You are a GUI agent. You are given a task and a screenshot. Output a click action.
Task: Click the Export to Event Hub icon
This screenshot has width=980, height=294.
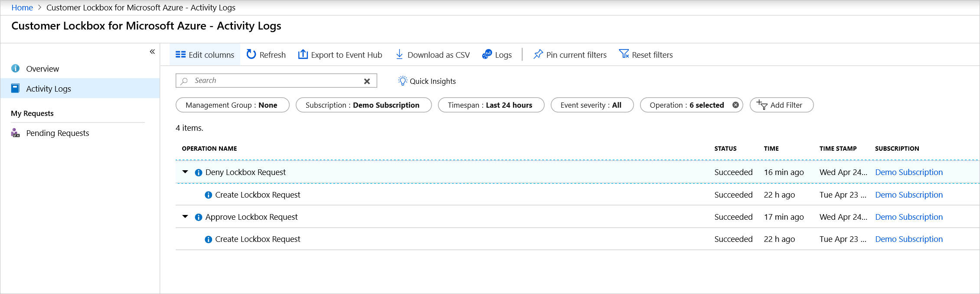(x=303, y=54)
